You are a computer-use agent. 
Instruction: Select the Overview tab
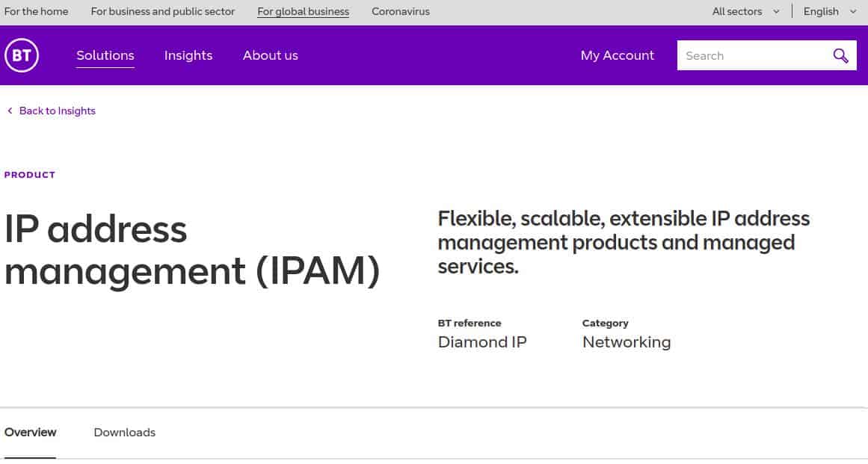click(x=30, y=433)
